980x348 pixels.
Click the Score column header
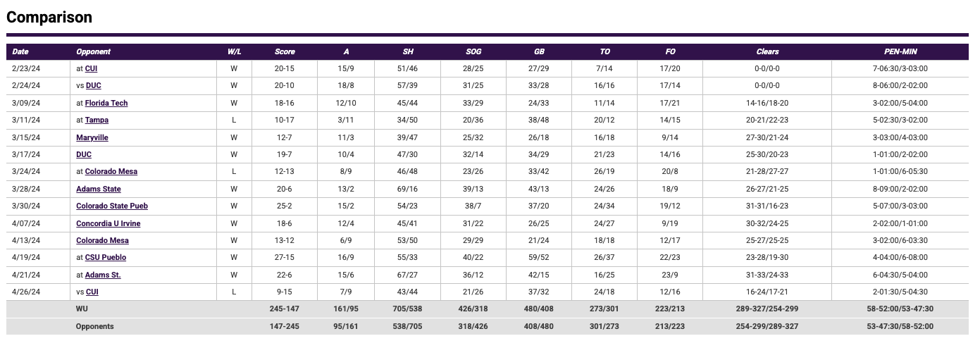click(x=285, y=51)
